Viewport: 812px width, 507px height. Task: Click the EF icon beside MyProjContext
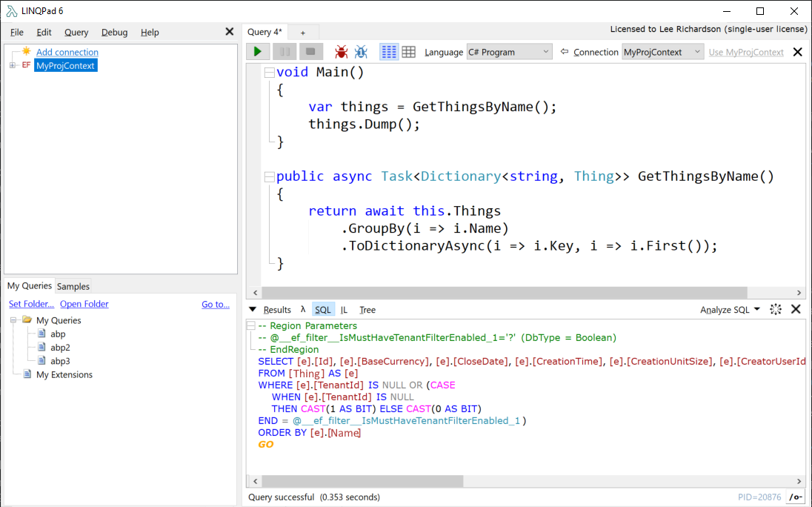[26, 65]
